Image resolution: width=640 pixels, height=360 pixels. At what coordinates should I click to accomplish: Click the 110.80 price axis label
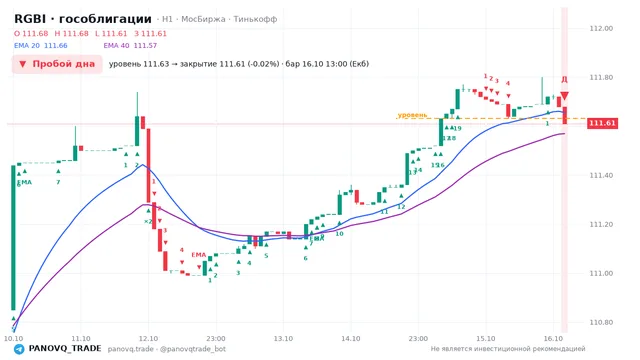(x=601, y=322)
